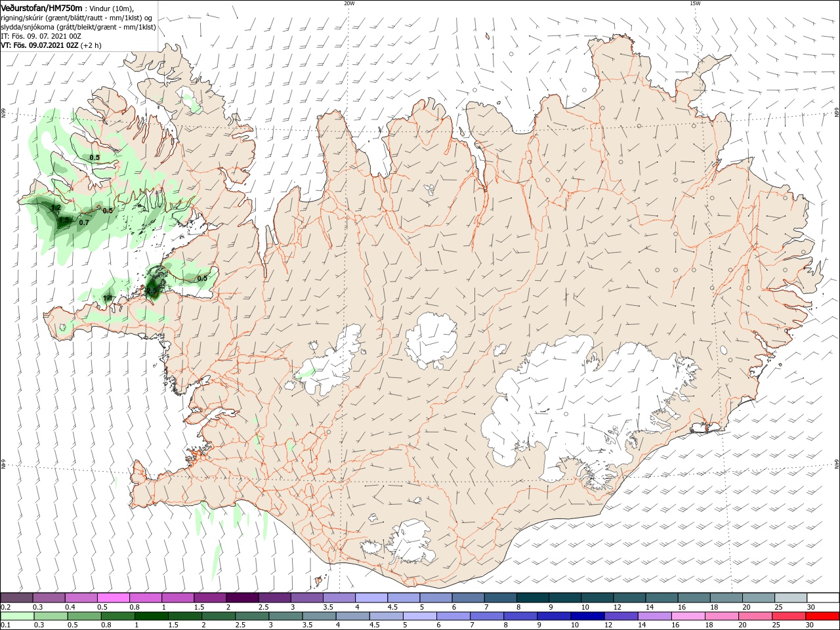The width and height of the screenshot is (840, 630).
Task: Pick the lavender 14–16 lower legend swatch
Action: 654,616
